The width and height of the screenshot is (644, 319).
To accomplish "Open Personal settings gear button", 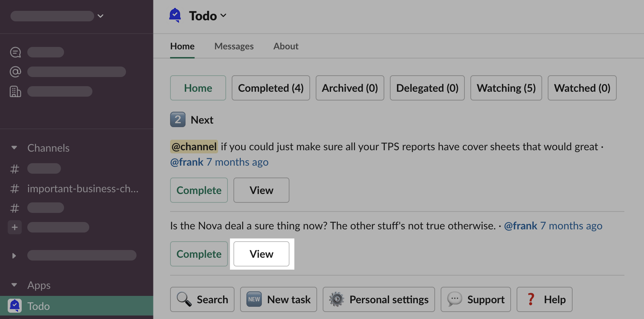I will point(378,299).
